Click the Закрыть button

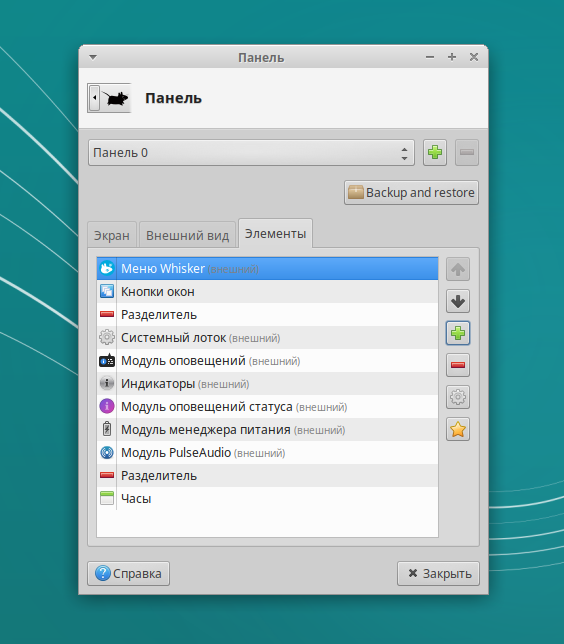(438, 573)
